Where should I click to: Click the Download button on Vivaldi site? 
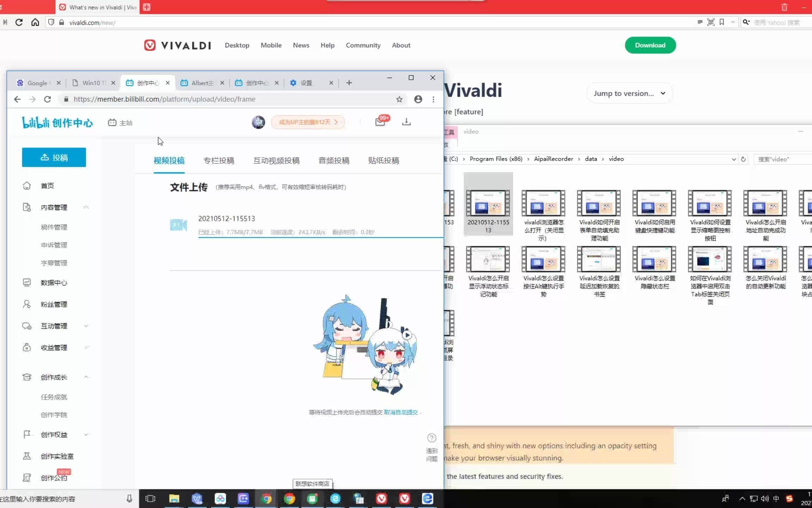point(650,45)
